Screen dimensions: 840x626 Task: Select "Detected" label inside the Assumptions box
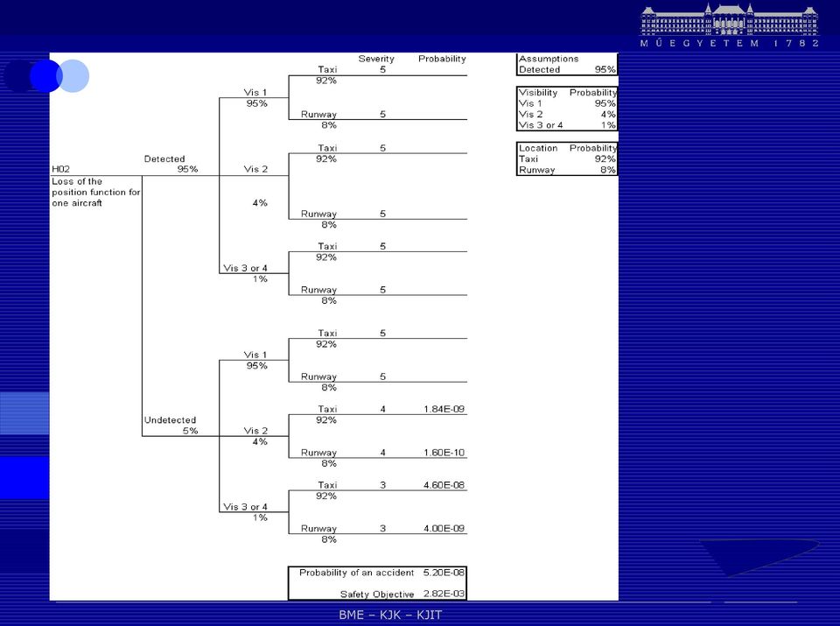tap(540, 70)
